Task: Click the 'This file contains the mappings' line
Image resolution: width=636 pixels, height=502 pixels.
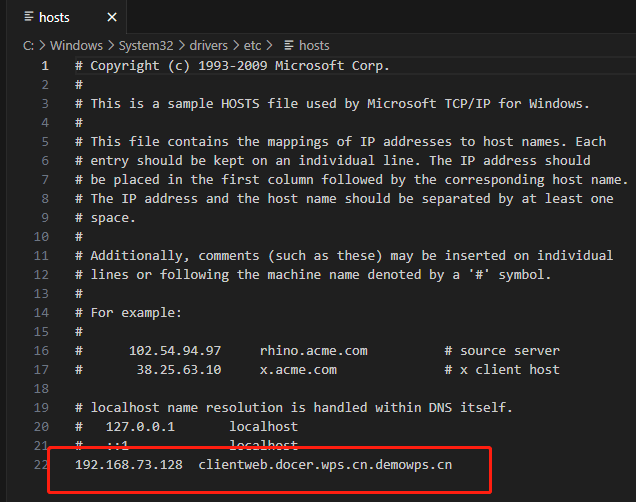Action: 340,142
